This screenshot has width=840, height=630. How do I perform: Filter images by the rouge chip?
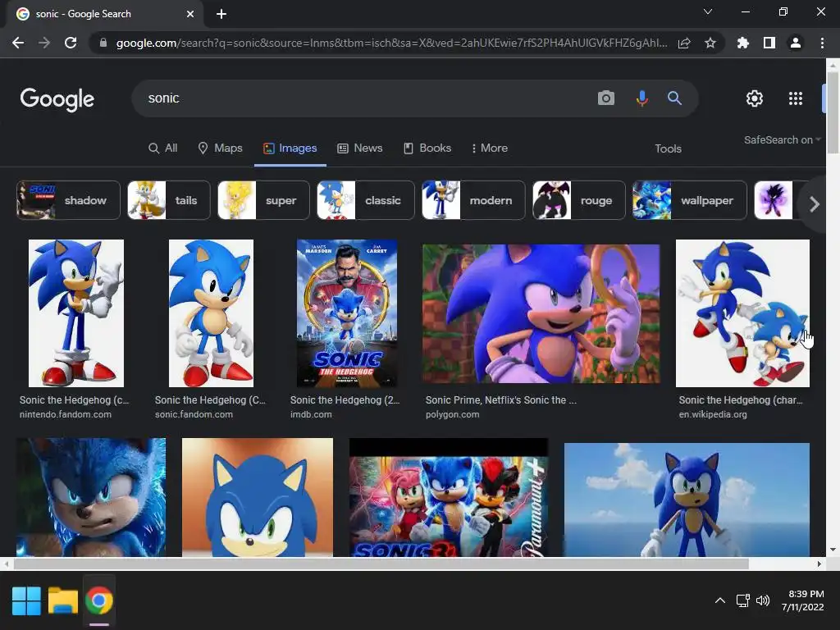click(578, 200)
